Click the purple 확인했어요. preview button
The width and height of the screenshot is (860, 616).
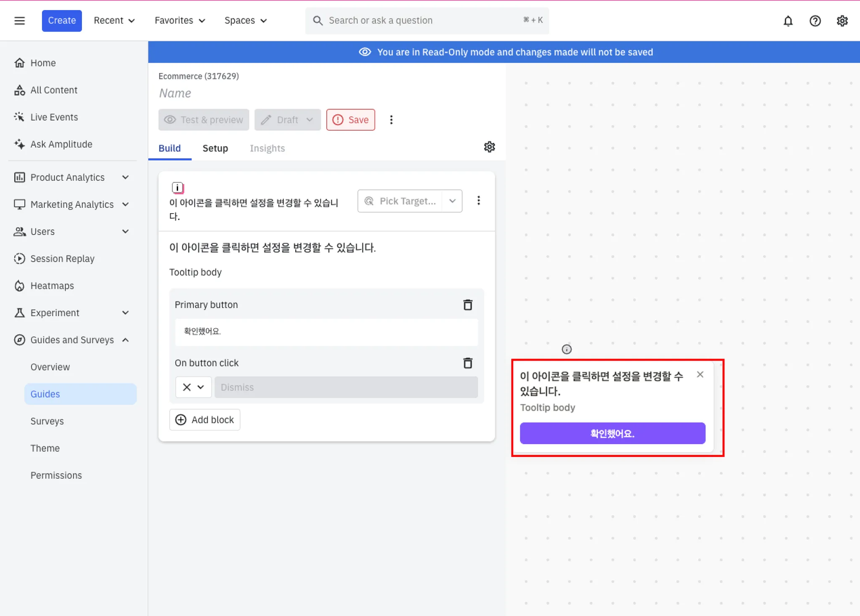click(612, 433)
